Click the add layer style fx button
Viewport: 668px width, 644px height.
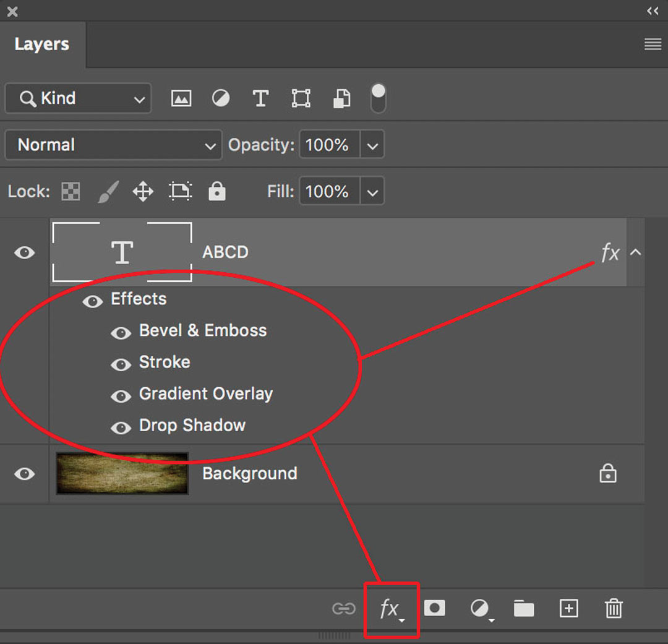[x=390, y=609]
